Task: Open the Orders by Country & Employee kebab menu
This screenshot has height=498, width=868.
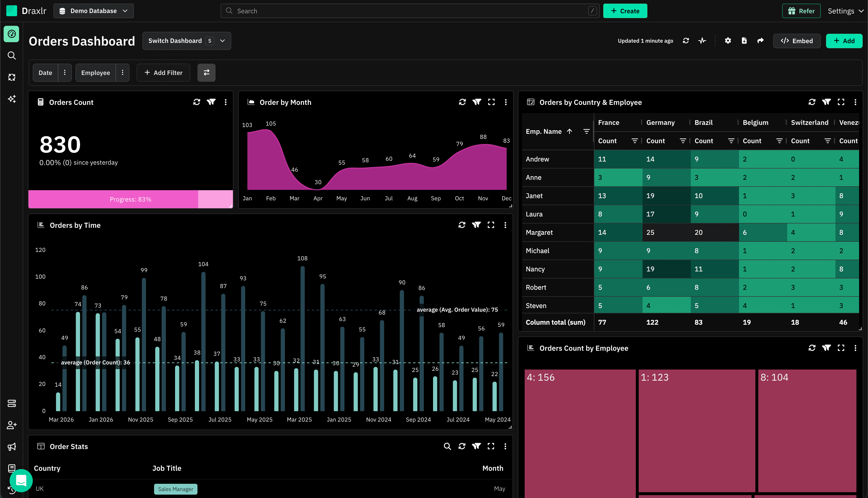Action: 855,102
